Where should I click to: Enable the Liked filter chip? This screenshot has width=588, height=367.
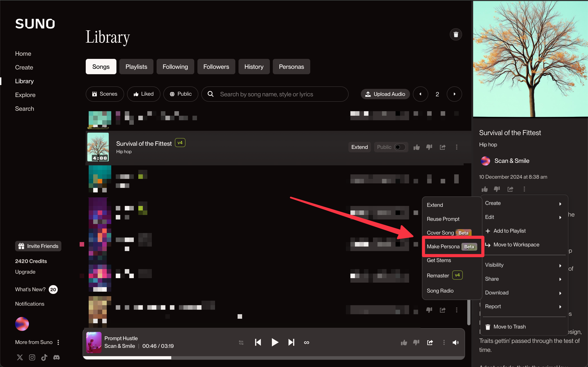(x=144, y=94)
